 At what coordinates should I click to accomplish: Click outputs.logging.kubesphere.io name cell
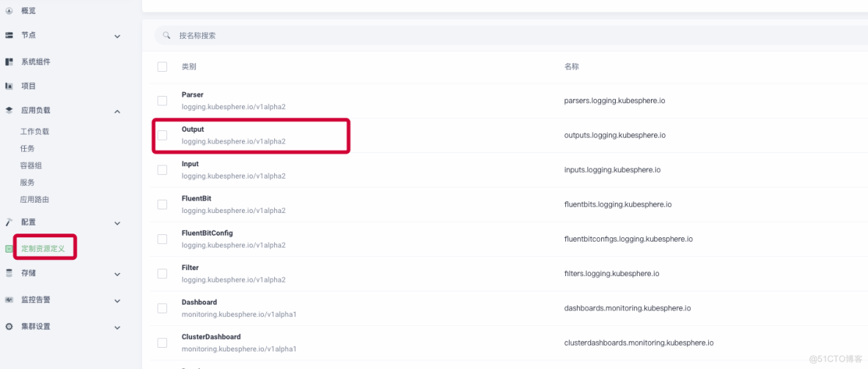tap(615, 135)
